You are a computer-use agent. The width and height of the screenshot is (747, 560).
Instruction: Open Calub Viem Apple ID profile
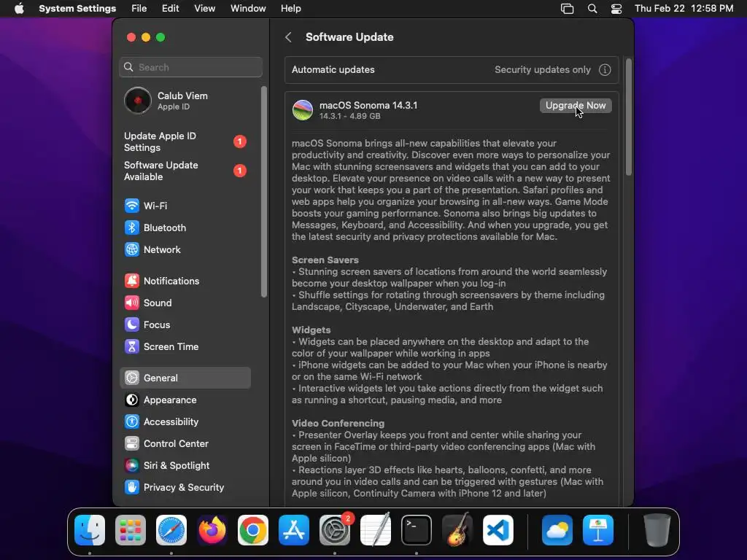pyautogui.click(x=185, y=101)
